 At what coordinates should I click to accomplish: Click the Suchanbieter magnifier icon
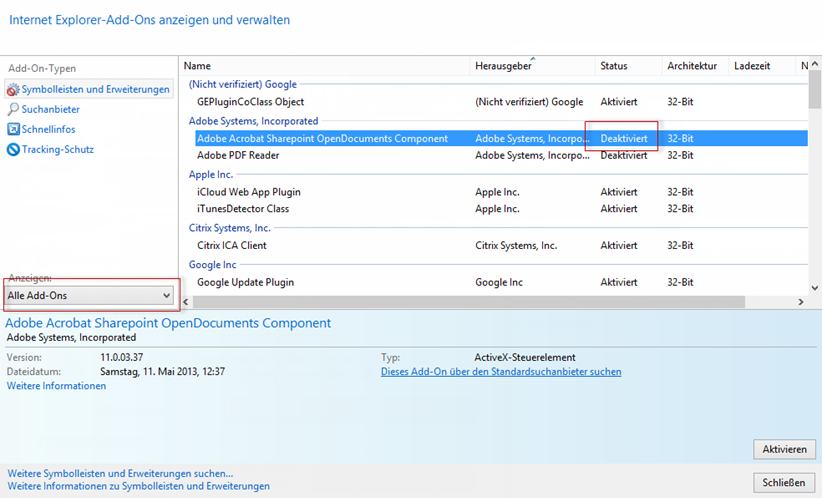(x=13, y=109)
